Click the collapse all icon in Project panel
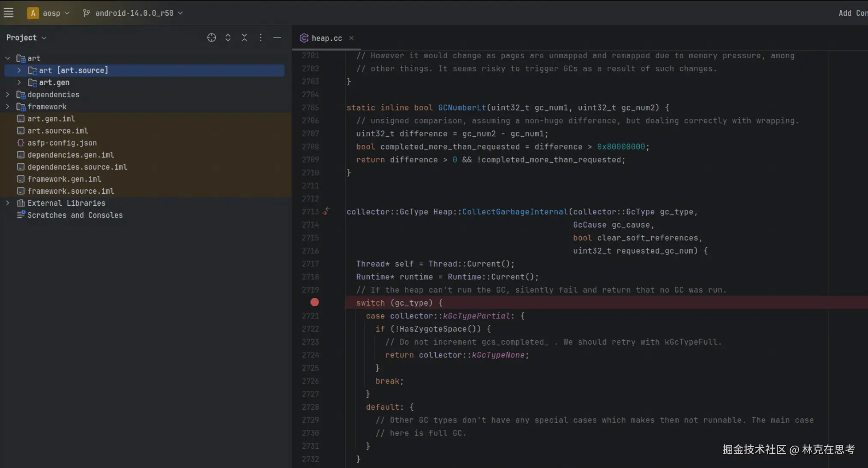The image size is (868, 468). (244, 38)
